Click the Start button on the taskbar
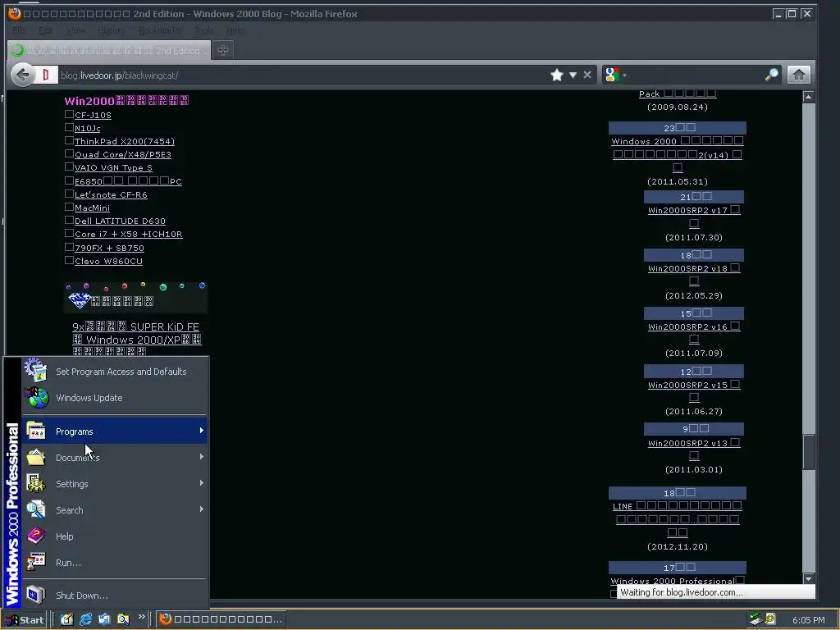840x630 pixels. point(25,620)
